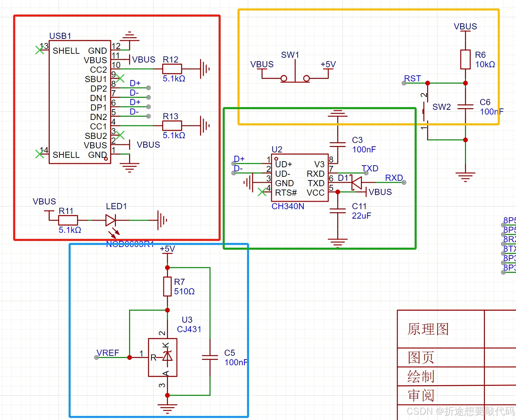Click the junction dot on VCC pin 5
This screenshot has width=516, height=420.
pyautogui.click(x=338, y=192)
